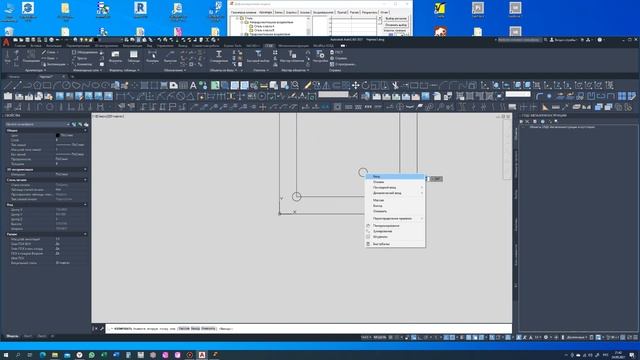The image size is (640, 360).
Task: Click the Стандартные I-beam icon in the ribbon
Action: (x=219, y=56)
